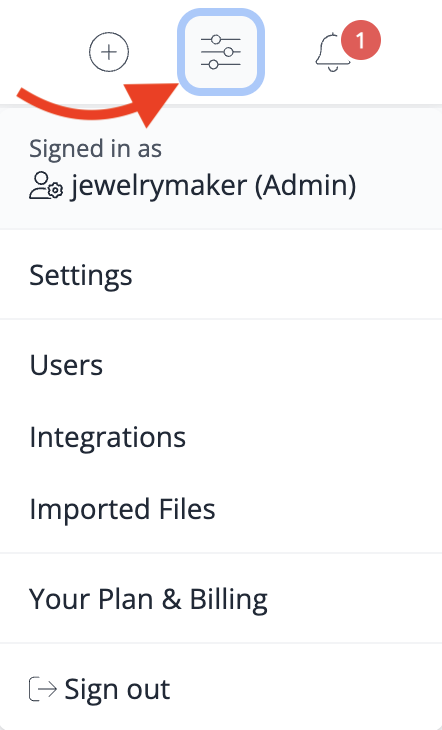Click the circled plus add icon

coord(109,52)
